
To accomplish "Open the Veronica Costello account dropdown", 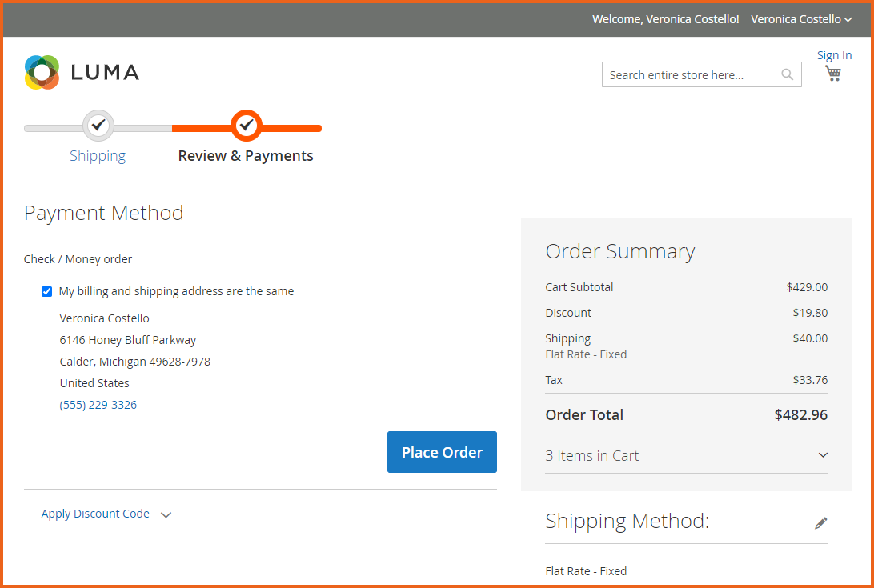I will coord(800,18).
